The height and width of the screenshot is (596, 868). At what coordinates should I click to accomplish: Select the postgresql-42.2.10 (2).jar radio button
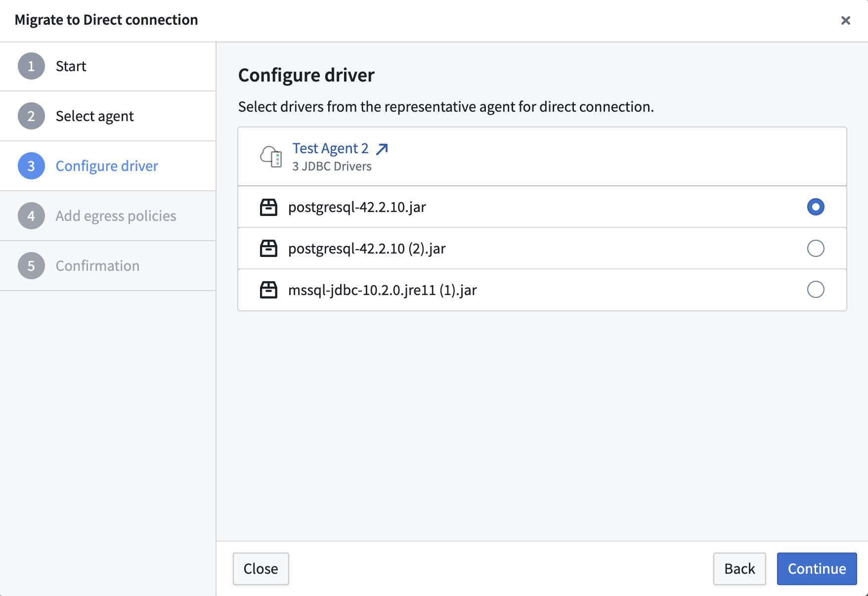click(x=815, y=248)
